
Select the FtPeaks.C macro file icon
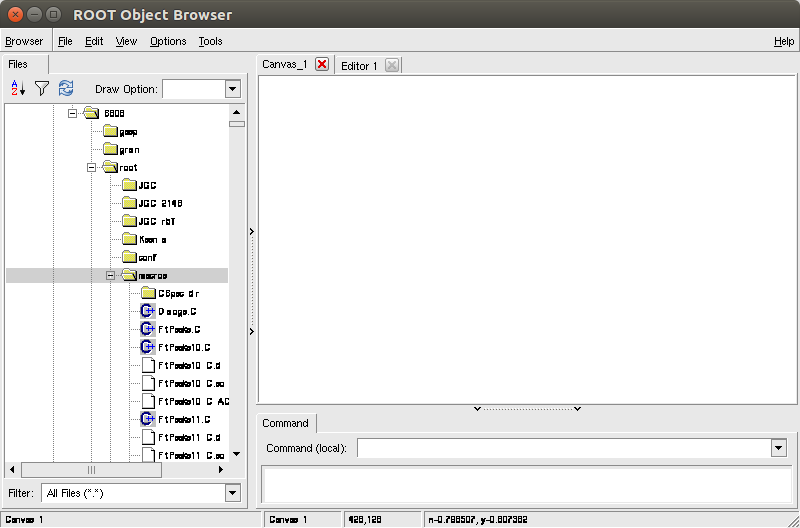tap(148, 329)
